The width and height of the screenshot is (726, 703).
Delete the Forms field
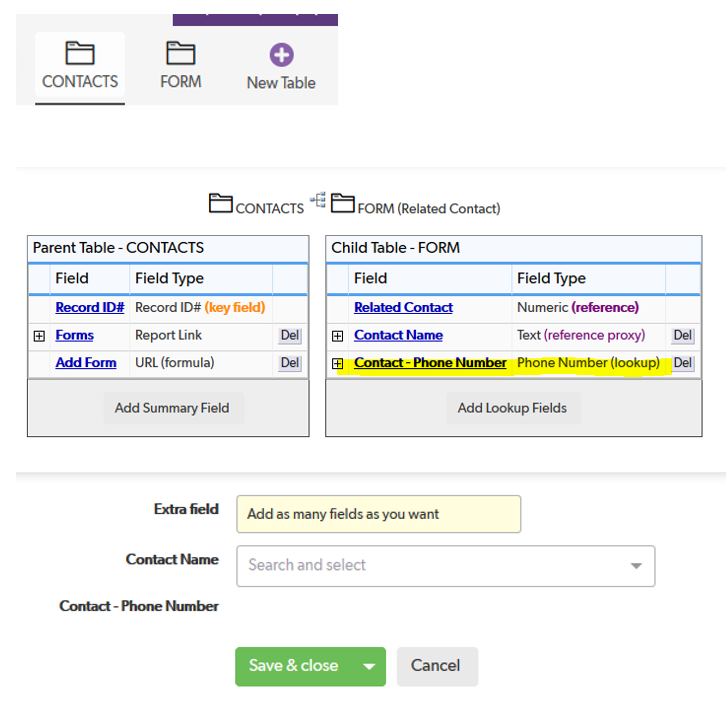point(290,336)
